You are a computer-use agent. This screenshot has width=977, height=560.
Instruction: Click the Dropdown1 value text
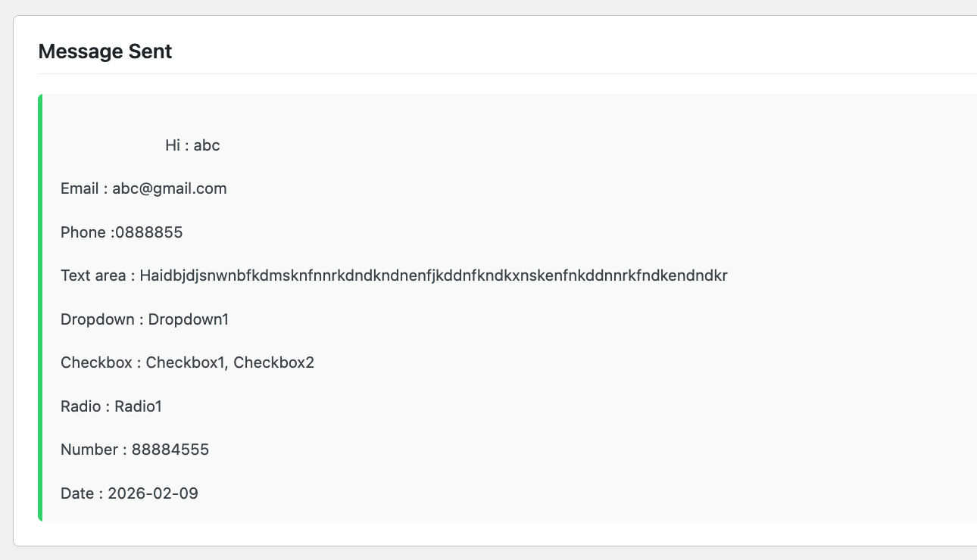(x=189, y=319)
